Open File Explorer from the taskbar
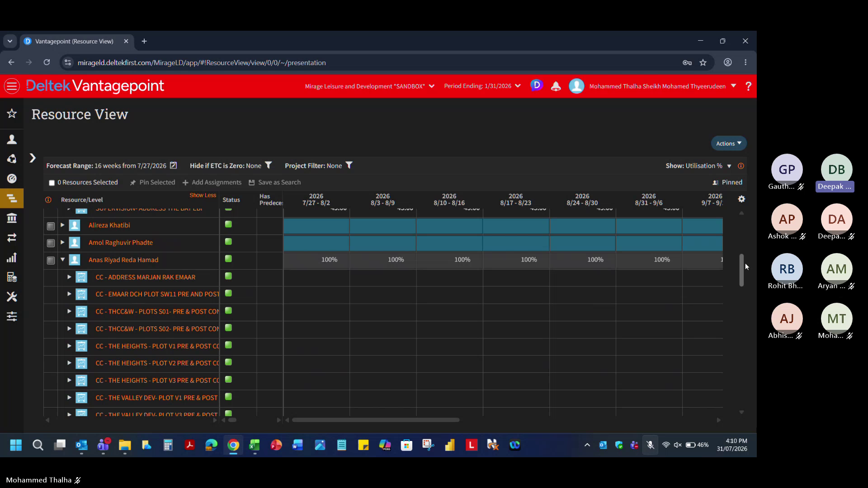This screenshot has height=488, width=868. click(125, 445)
